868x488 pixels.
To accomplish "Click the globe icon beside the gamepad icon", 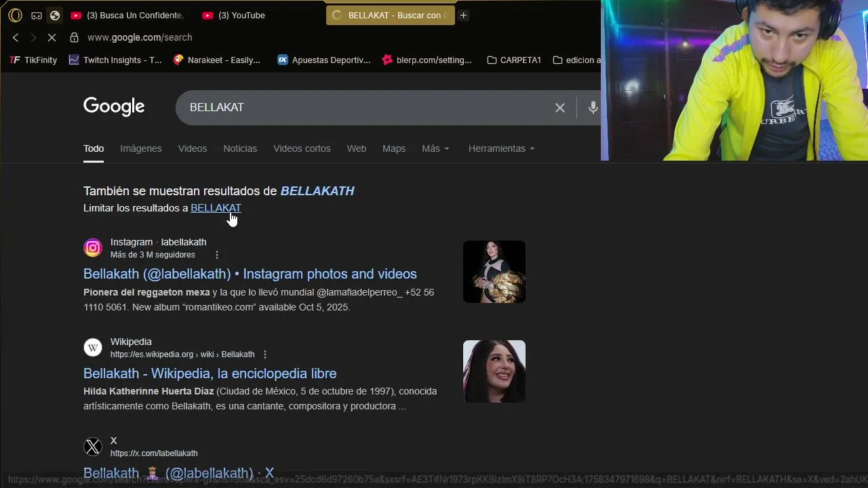I will point(55,15).
